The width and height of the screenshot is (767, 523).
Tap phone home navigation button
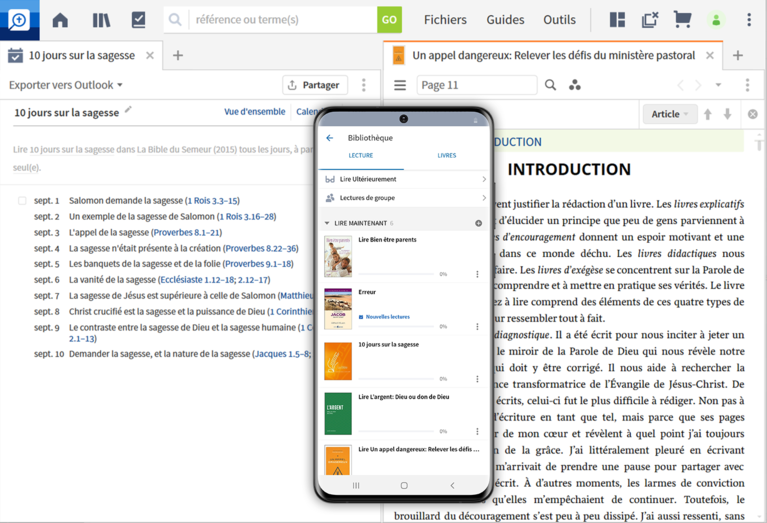coord(404,485)
